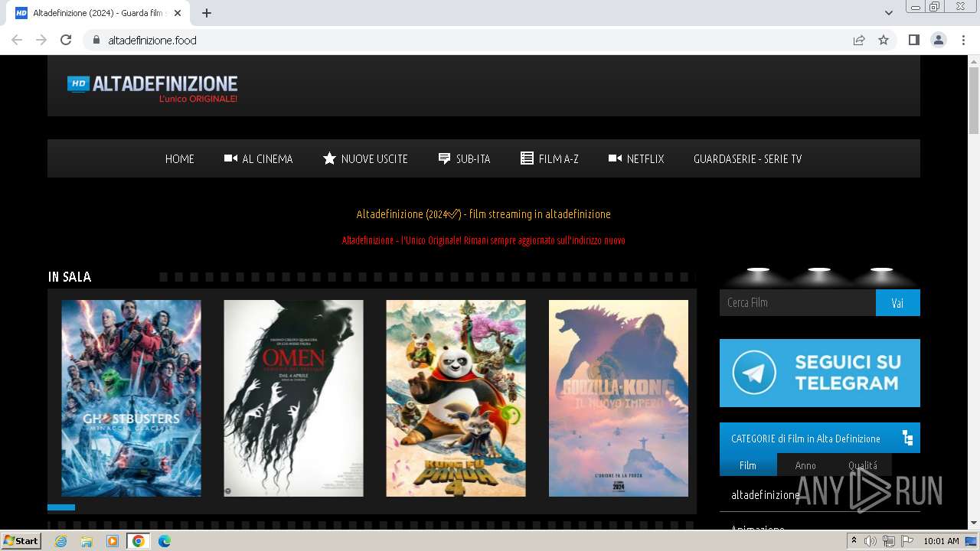
Task: Open the Godzilla e Kong poster
Action: [618, 398]
